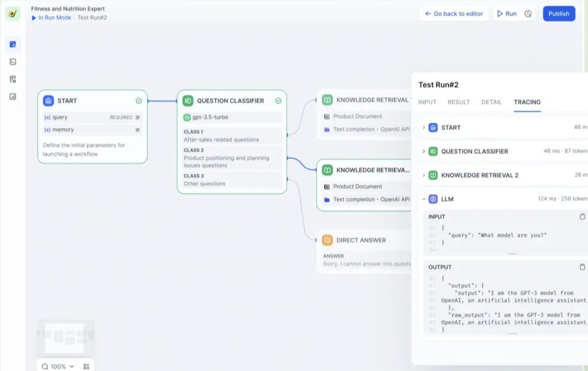The height and width of the screenshot is (371, 588).
Task: Copy the LLM output JSON
Action: tap(582, 267)
